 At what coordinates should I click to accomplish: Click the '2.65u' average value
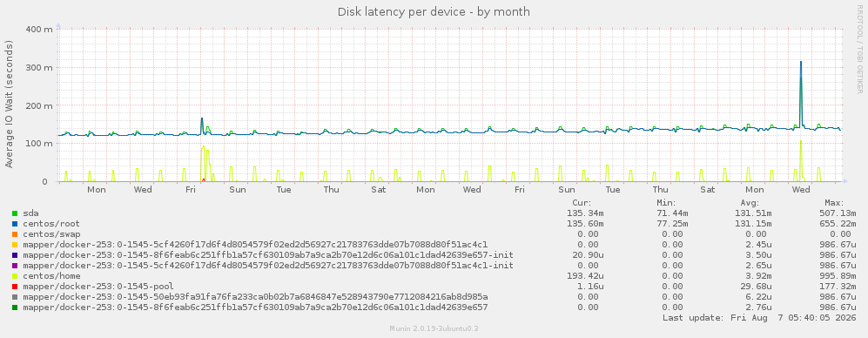(758, 266)
